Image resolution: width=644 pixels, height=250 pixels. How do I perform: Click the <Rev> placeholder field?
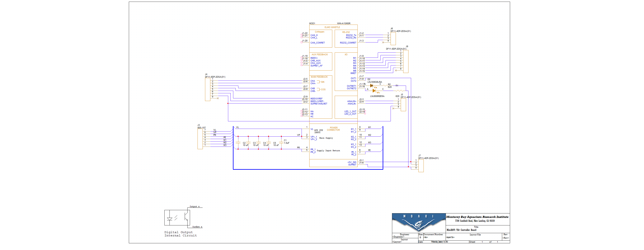click(x=506, y=238)
